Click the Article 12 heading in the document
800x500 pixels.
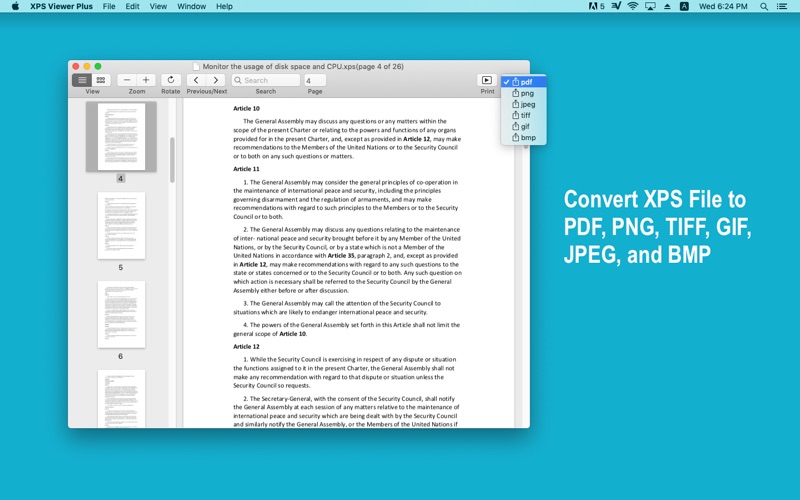[246, 346]
